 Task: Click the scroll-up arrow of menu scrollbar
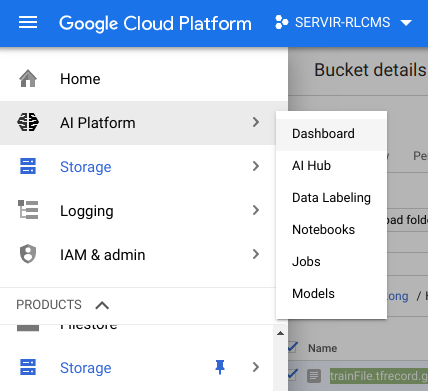(281, 333)
